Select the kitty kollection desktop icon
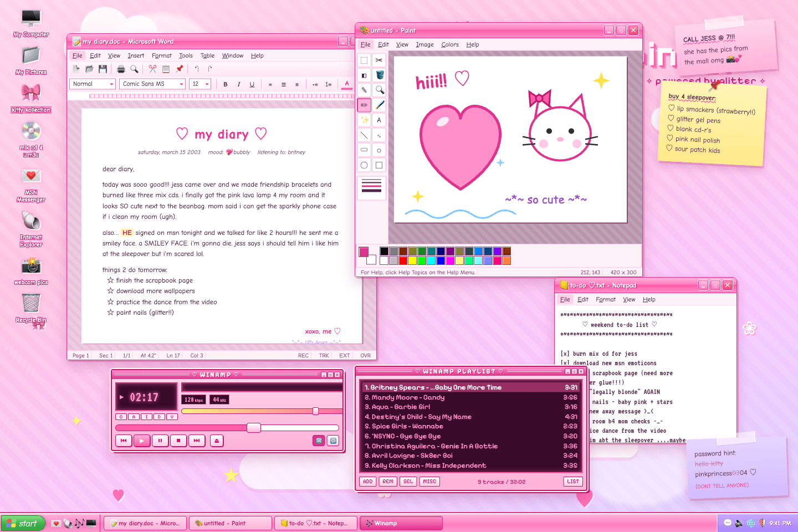Image resolution: width=798 pixels, height=532 pixels. coord(31,99)
